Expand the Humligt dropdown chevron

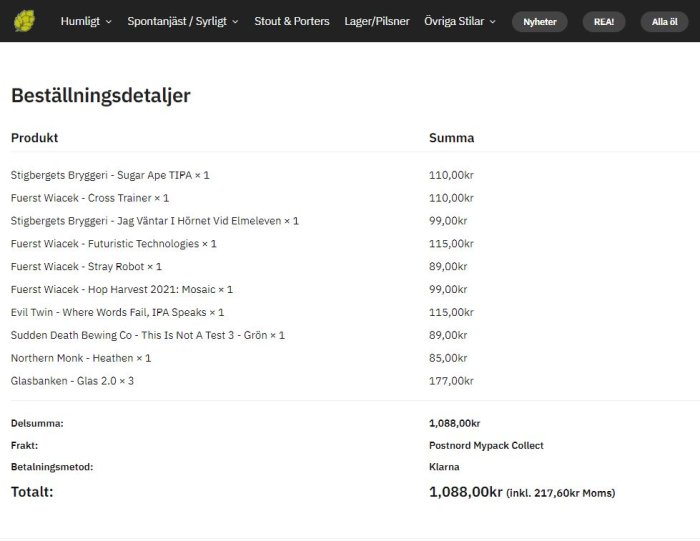click(x=108, y=22)
